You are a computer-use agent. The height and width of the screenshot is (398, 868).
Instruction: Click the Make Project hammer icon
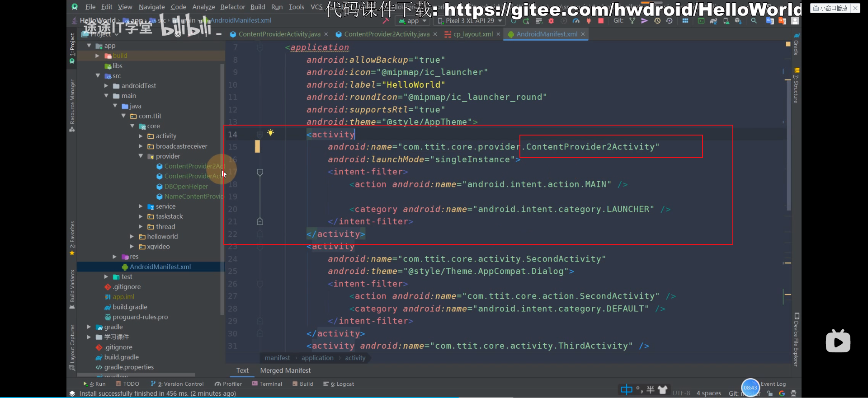click(x=385, y=21)
